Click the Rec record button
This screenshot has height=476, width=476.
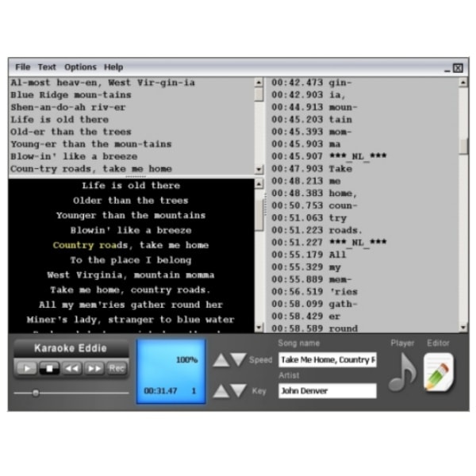[x=117, y=368]
